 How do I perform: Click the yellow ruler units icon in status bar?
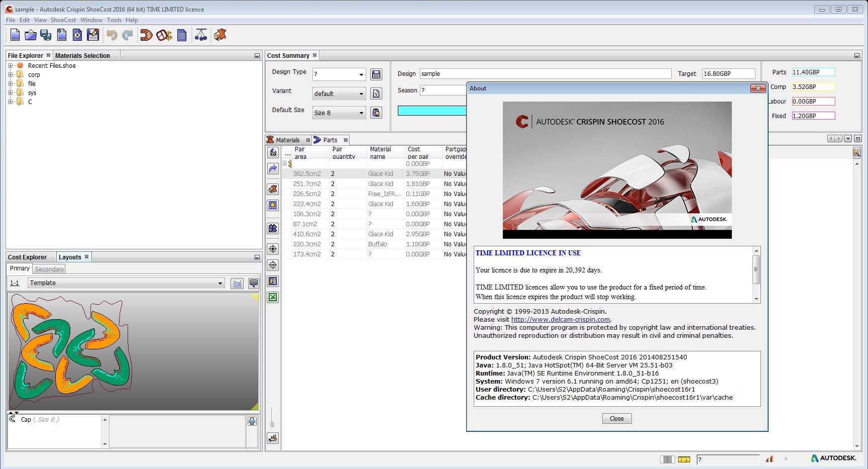[x=684, y=459]
